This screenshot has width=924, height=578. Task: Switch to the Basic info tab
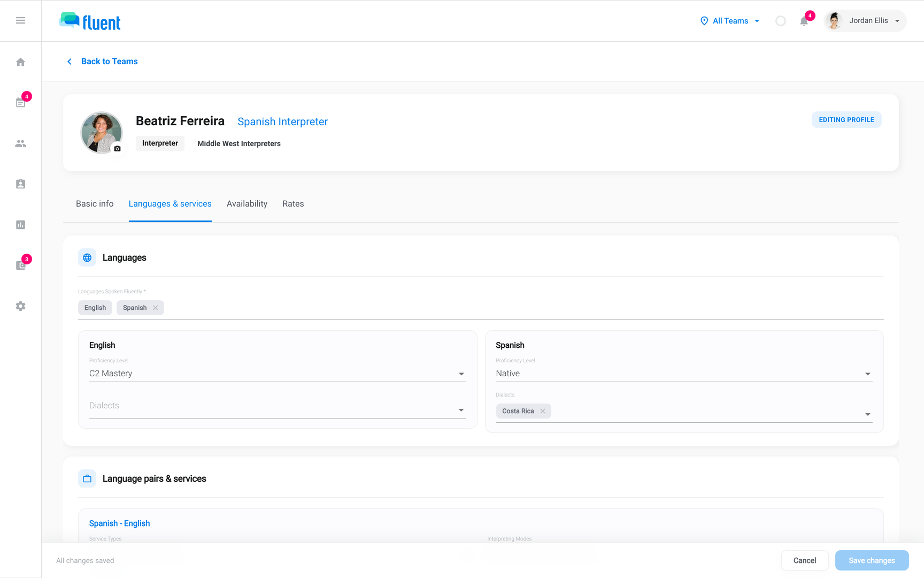pyautogui.click(x=95, y=204)
